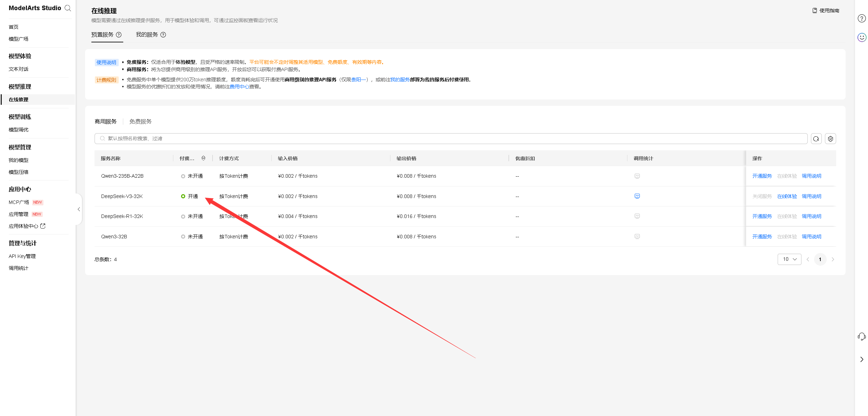The height and width of the screenshot is (416, 868).
Task: Open the smiley feedback icon
Action: 862,37
